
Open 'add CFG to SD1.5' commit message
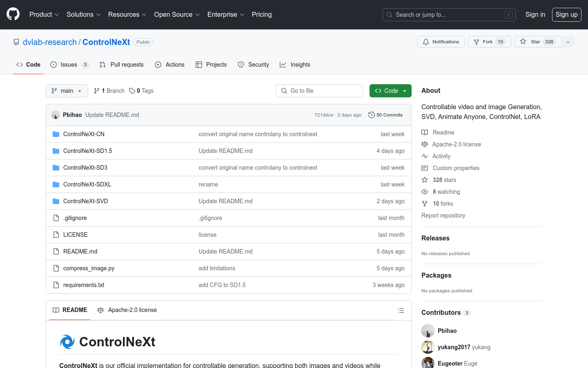point(222,285)
